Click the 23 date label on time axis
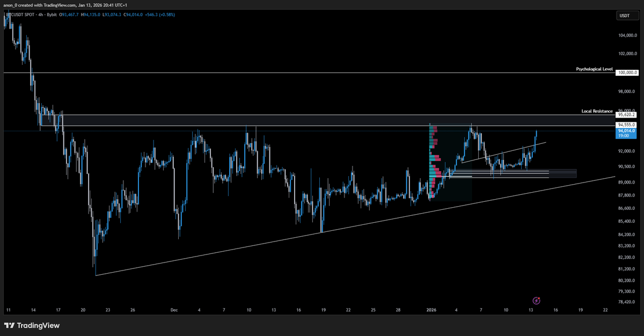The height and width of the screenshot is (336, 644). 108,310
